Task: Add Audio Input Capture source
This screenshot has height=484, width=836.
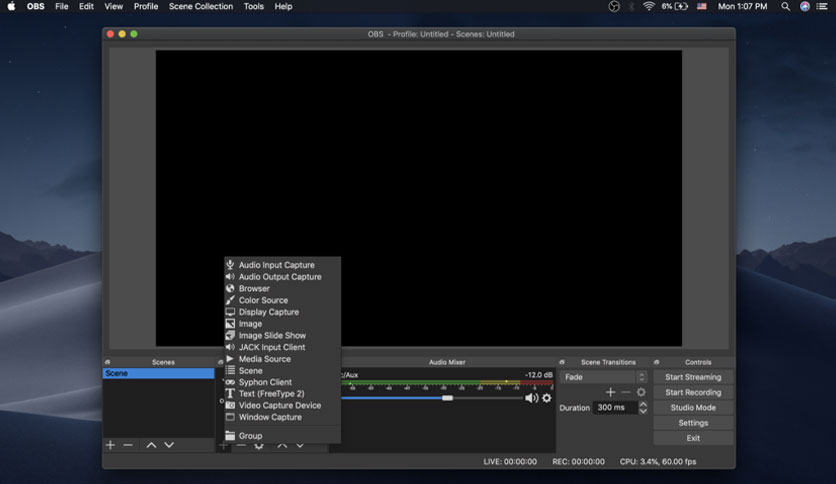Action: click(283, 265)
